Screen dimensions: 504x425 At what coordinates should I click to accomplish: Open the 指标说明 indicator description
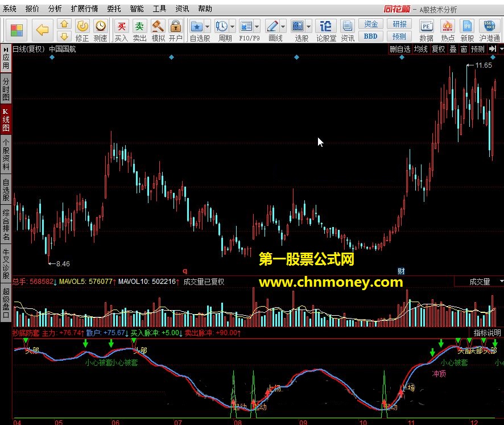point(487,333)
